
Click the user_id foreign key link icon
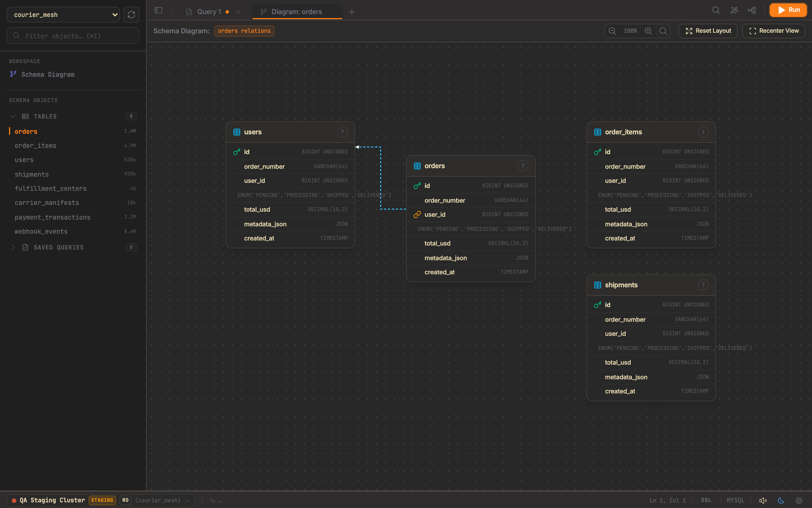417,214
